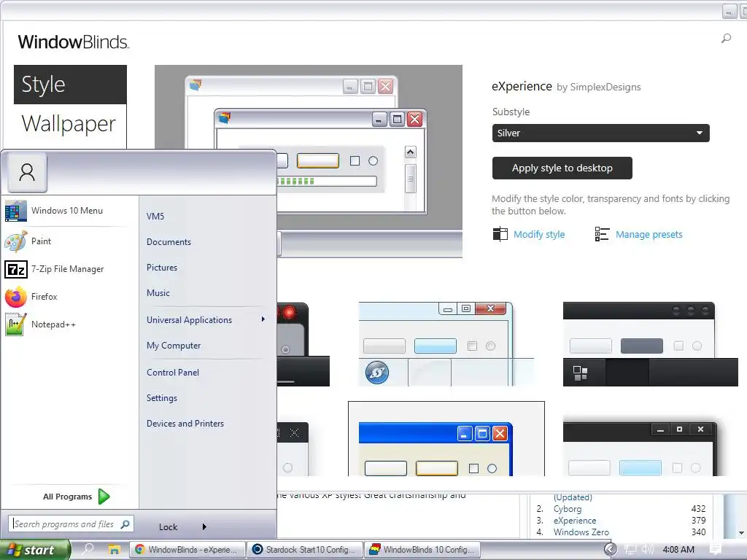Click the Start button on taskbar
This screenshot has height=560, width=747.
pos(35,550)
